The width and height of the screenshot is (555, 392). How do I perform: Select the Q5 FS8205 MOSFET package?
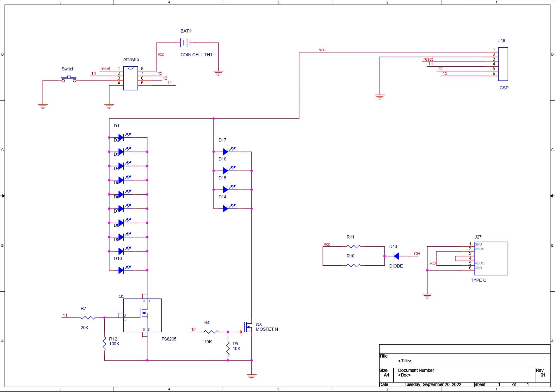click(142, 315)
